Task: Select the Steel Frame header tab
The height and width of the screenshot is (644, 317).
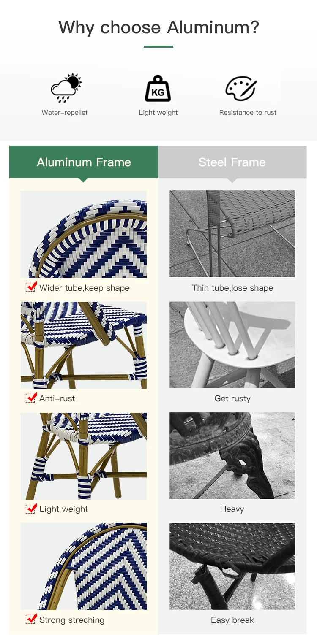Action: (x=232, y=162)
